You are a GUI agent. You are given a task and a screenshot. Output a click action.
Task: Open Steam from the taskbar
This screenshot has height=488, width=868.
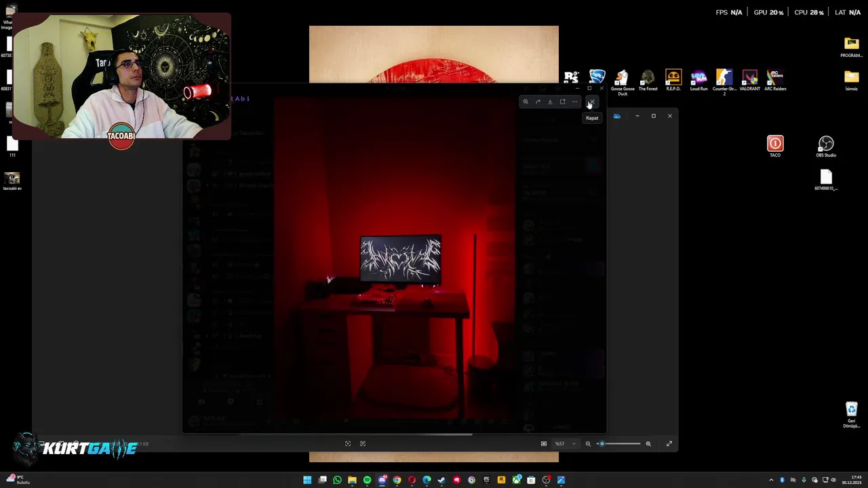coord(441,480)
